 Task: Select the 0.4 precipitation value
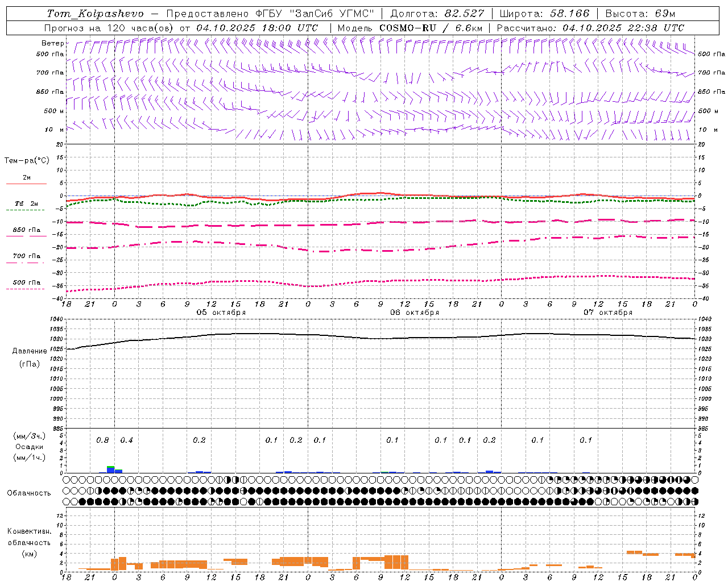click(126, 440)
